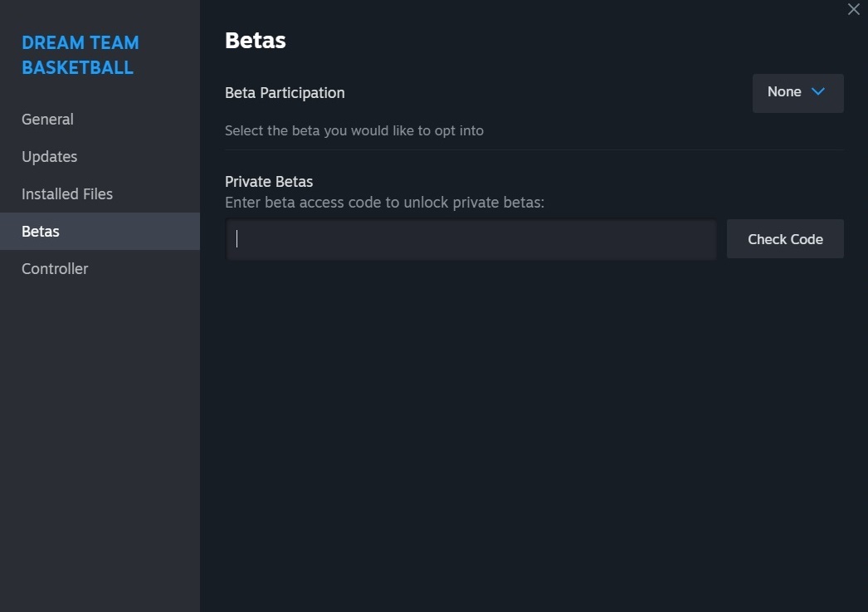Click the Private Betas label
The image size is (868, 612).
(269, 182)
